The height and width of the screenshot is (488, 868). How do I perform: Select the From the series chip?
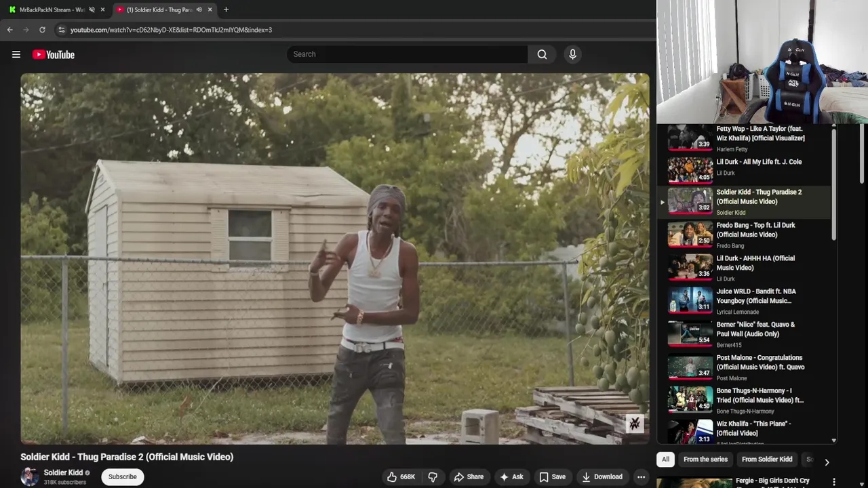click(x=705, y=460)
